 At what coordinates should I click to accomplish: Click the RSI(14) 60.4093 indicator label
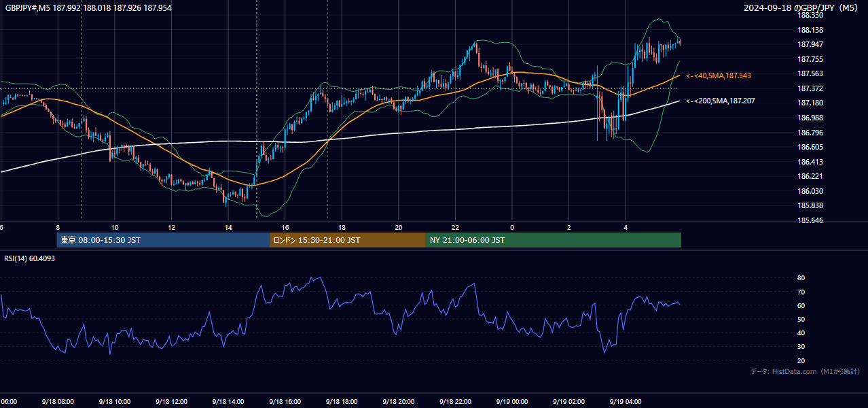29,258
